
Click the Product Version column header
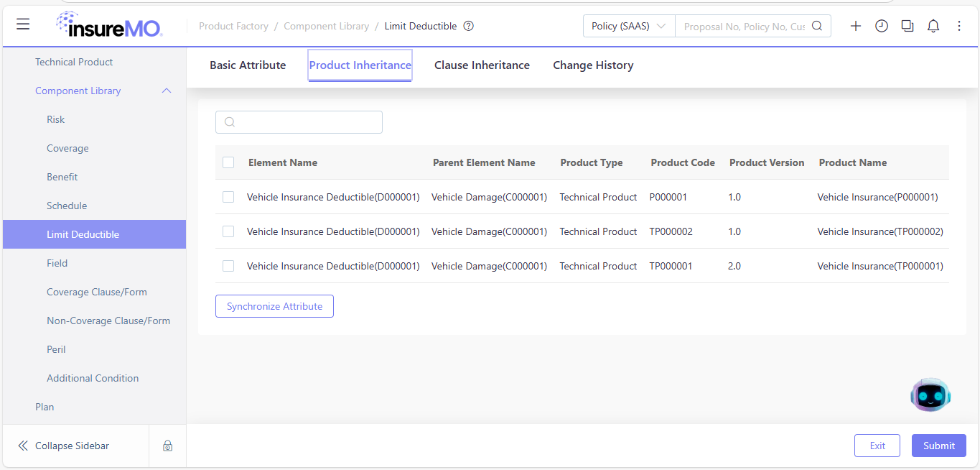click(767, 162)
